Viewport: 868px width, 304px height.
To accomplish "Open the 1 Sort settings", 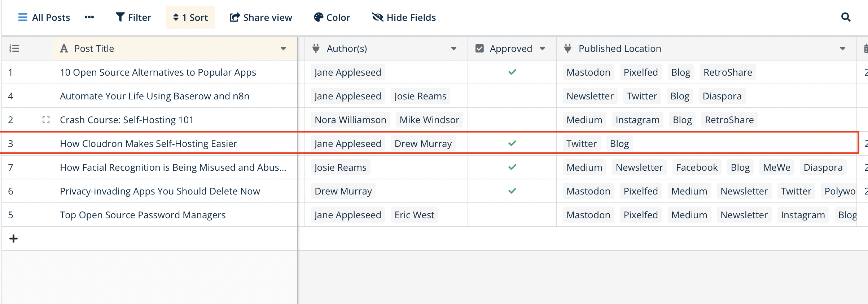I will 190,17.
